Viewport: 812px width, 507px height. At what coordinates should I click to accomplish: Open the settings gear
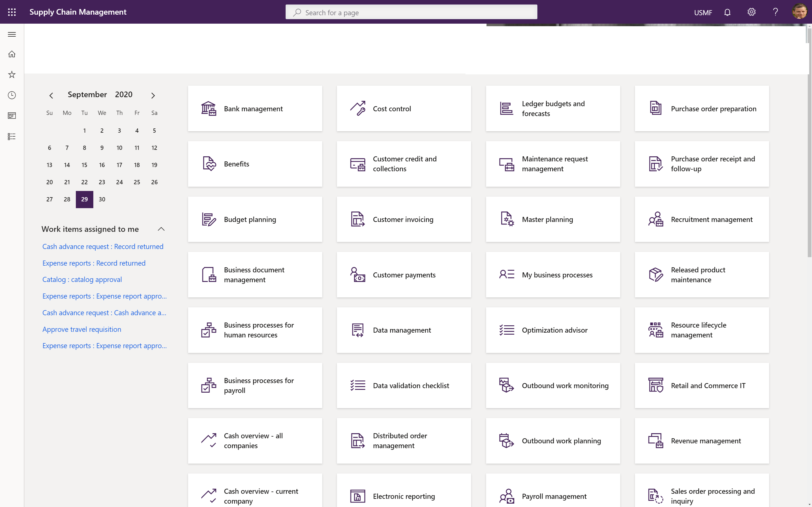tap(751, 12)
